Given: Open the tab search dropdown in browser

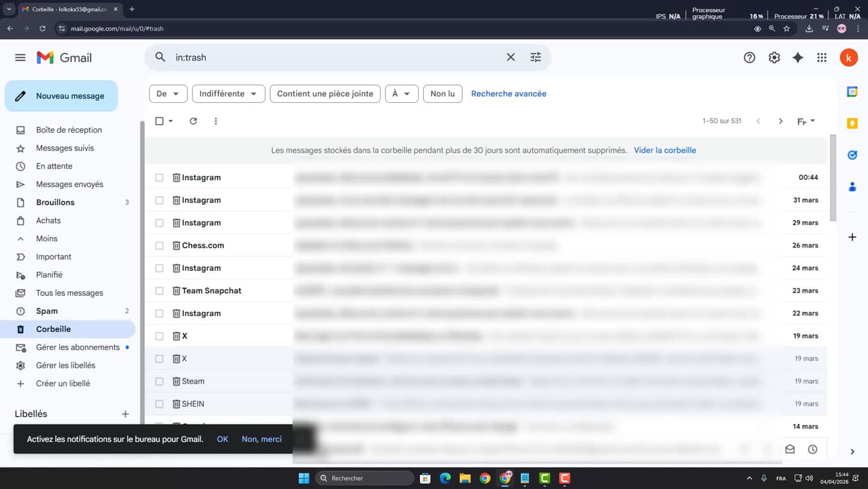Looking at the screenshot, I should point(9,9).
